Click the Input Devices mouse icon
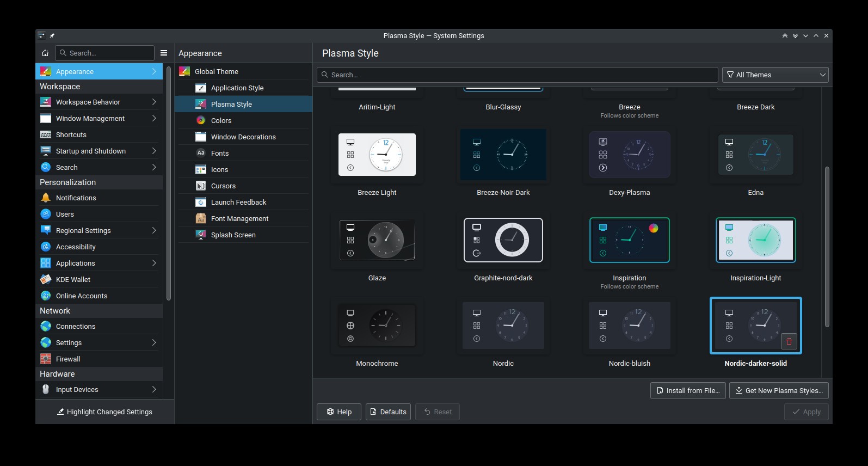The height and width of the screenshot is (466, 868). (46, 389)
